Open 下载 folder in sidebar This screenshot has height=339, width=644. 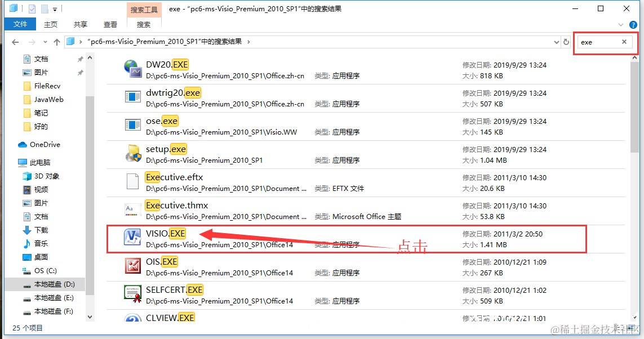tap(35, 230)
